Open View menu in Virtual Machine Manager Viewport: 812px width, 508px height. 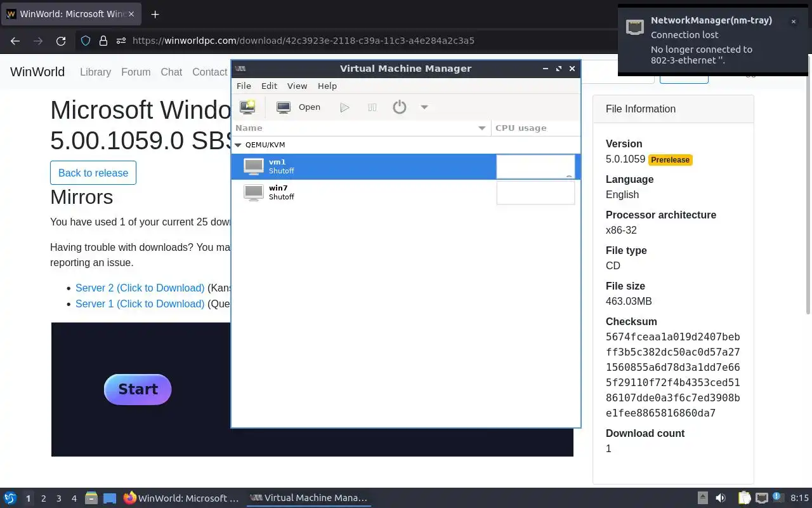click(x=297, y=86)
